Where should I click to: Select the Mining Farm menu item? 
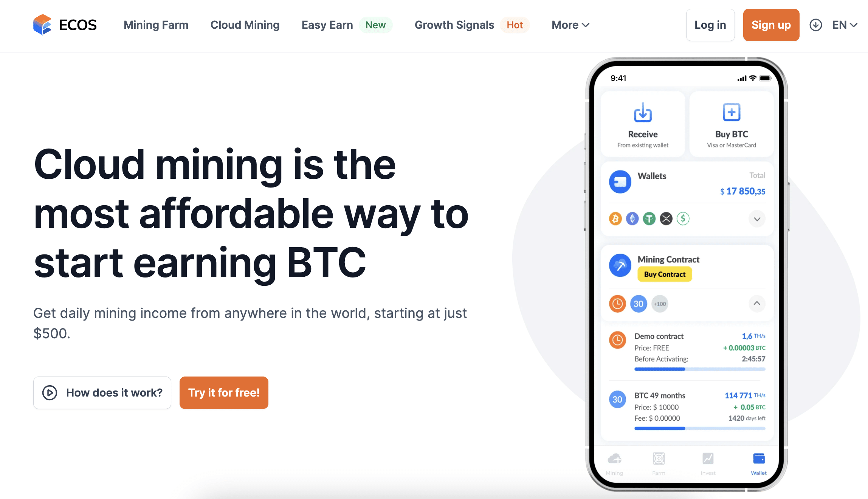(156, 25)
